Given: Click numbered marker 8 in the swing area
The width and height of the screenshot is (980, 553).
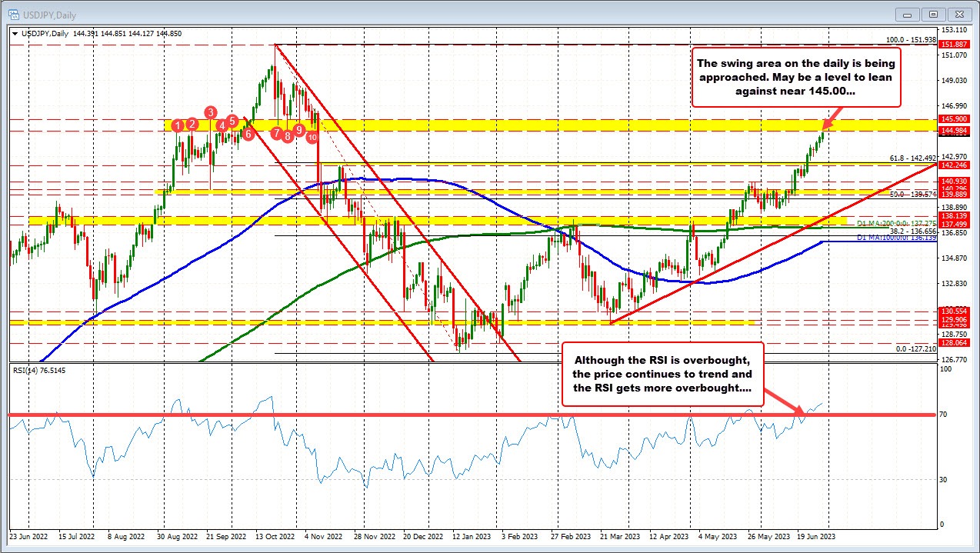Looking at the screenshot, I should tap(286, 135).
